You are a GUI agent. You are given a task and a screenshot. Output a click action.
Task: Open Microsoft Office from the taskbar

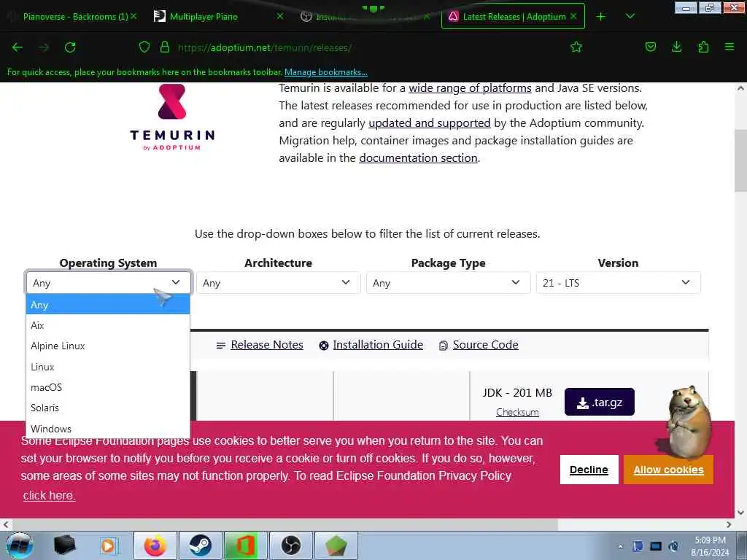point(245,545)
